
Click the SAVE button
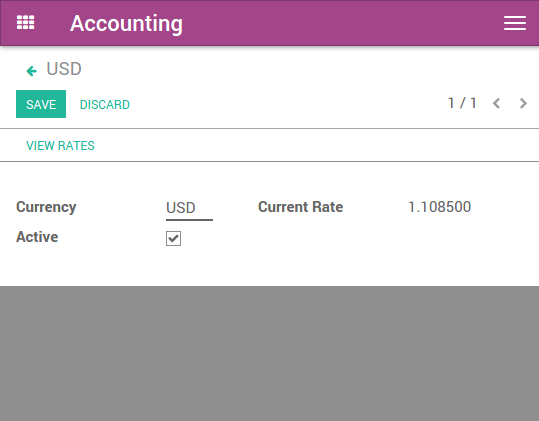[x=41, y=104]
